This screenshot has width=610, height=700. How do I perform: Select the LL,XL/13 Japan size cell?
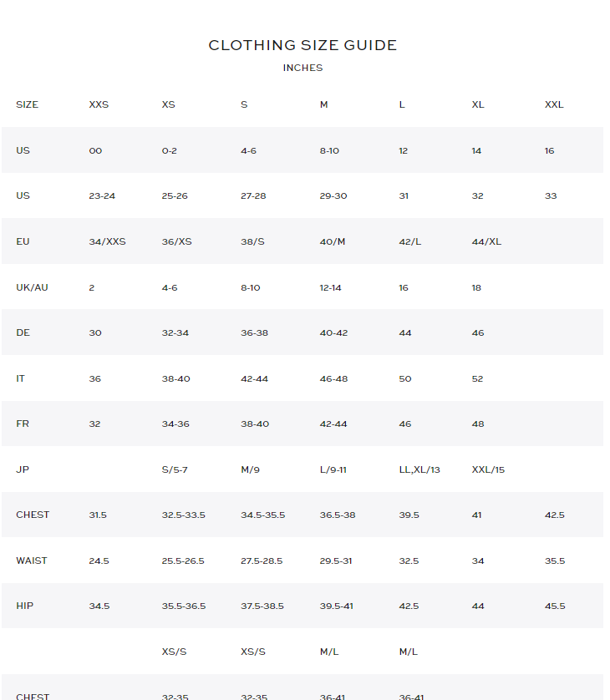click(x=419, y=469)
